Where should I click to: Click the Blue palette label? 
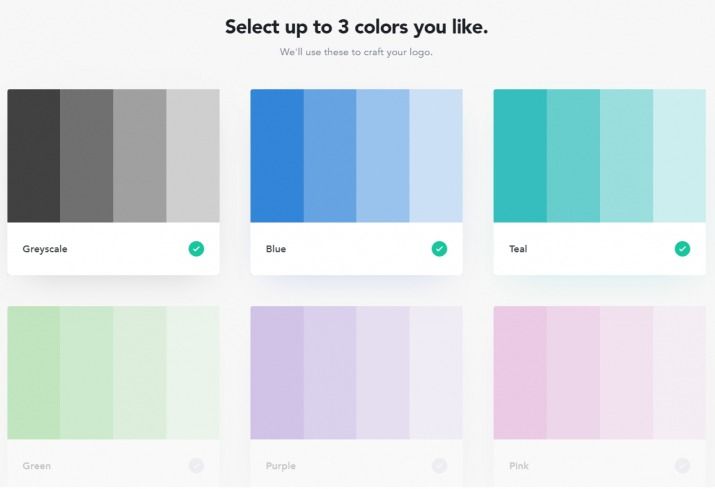(x=276, y=249)
